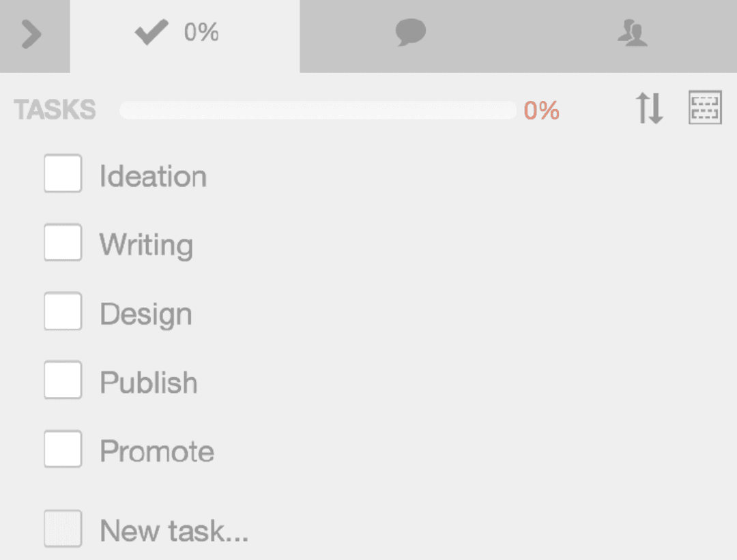Open the comments speech bubble tab
The image size is (737, 560).
(x=411, y=33)
